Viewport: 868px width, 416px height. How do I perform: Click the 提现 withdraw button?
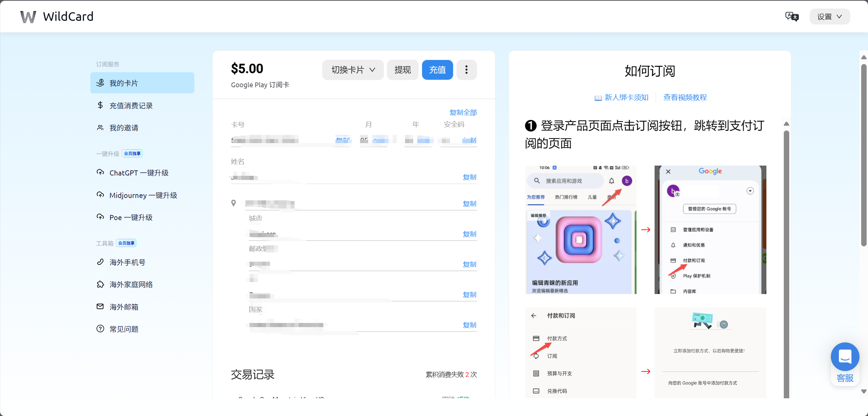click(402, 70)
